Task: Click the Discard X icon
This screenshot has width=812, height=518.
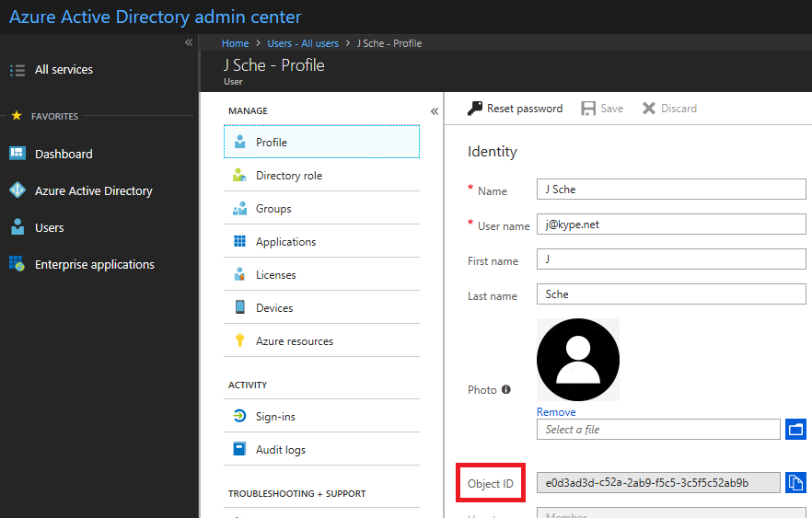Action: [648, 109]
